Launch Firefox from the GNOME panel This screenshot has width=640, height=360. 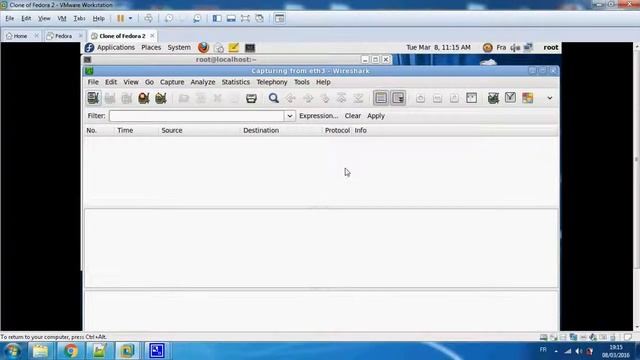[x=203, y=47]
